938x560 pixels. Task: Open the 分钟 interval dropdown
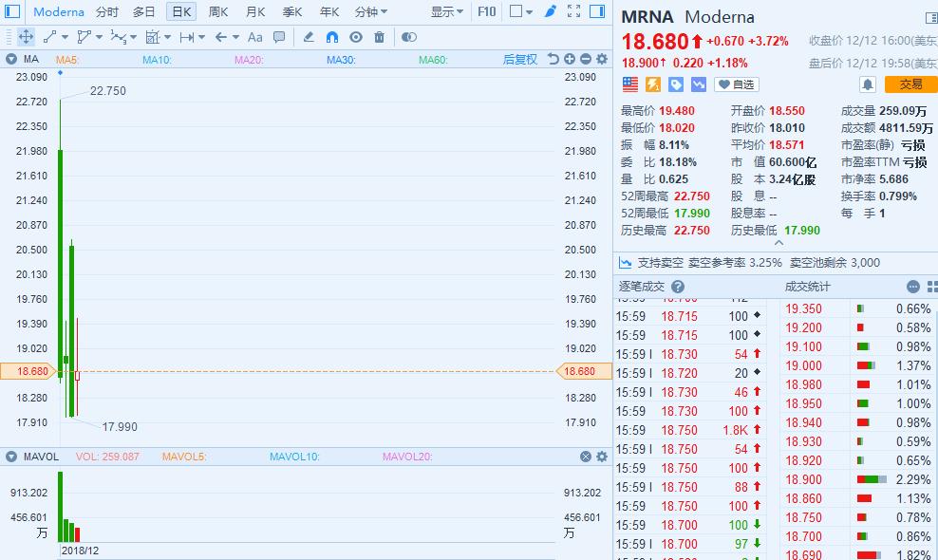(x=370, y=12)
